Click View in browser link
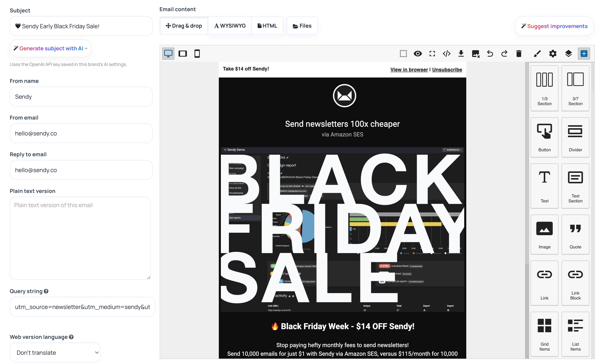This screenshot has height=364, width=603. point(409,69)
